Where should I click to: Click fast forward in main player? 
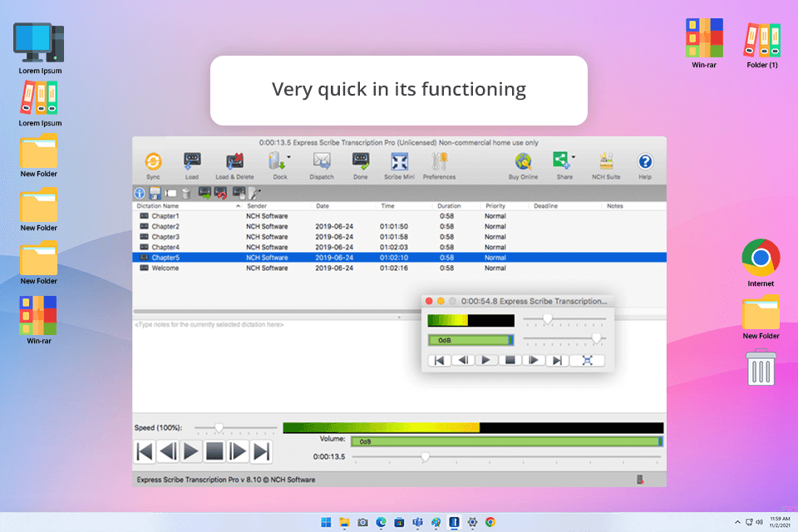click(x=239, y=451)
